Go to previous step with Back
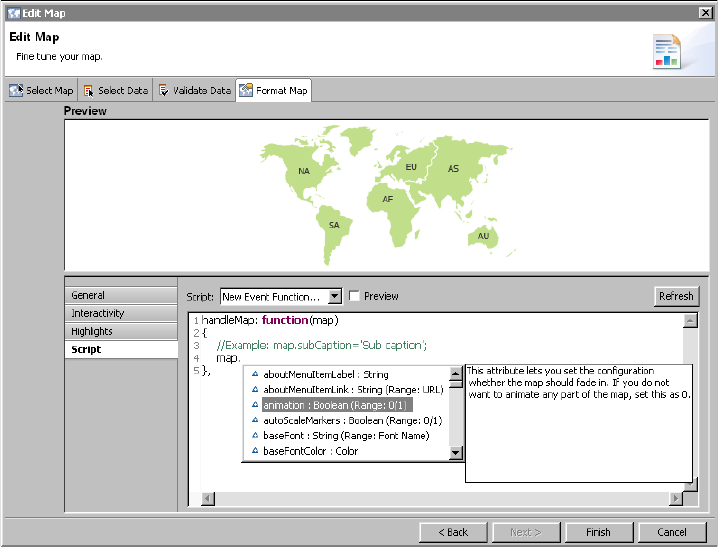 tap(453, 532)
